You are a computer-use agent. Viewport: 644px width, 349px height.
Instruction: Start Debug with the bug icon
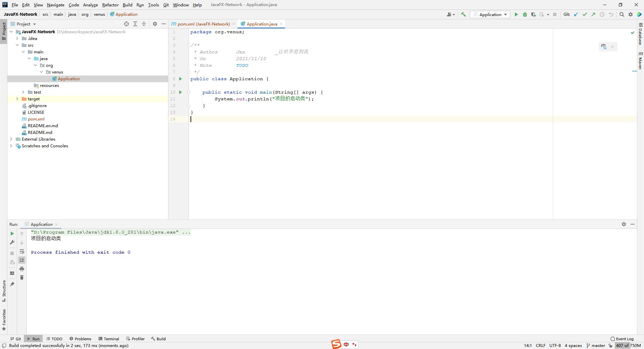click(525, 14)
